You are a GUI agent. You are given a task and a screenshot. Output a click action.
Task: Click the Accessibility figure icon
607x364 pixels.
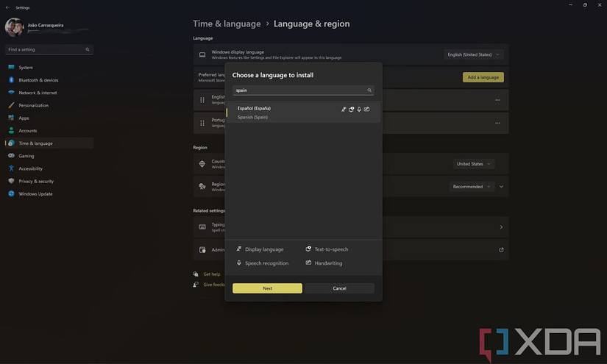pos(11,168)
